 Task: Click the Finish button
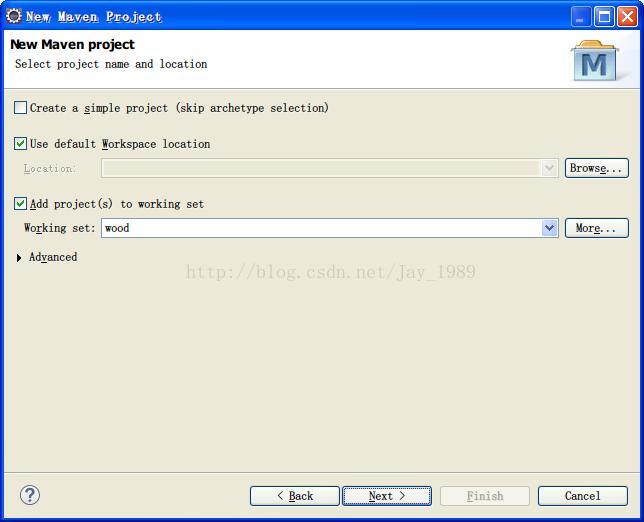(x=485, y=496)
